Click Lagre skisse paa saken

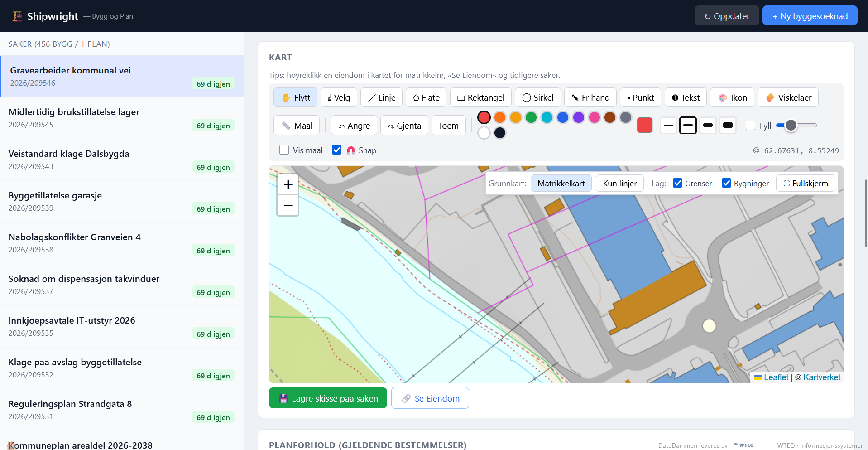328,398
